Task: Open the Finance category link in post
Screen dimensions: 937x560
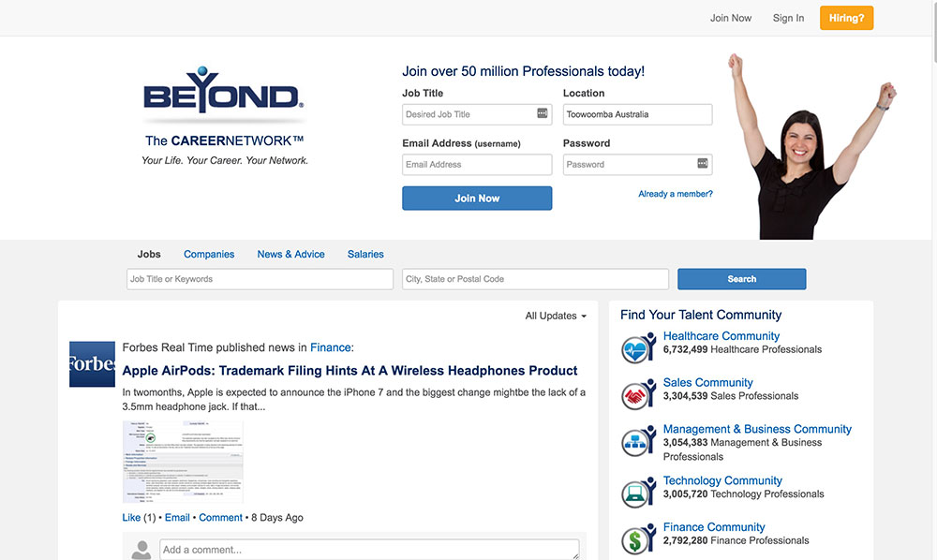Action: tap(331, 347)
